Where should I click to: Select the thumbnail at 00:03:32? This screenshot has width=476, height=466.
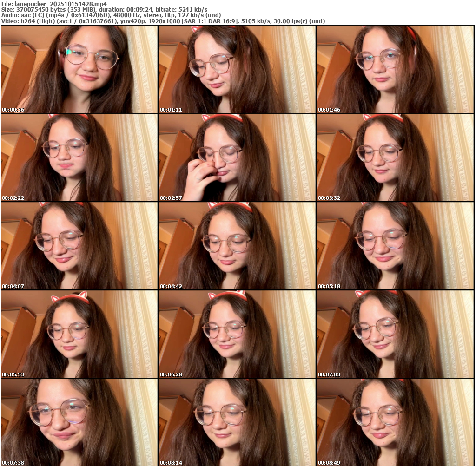pos(395,158)
